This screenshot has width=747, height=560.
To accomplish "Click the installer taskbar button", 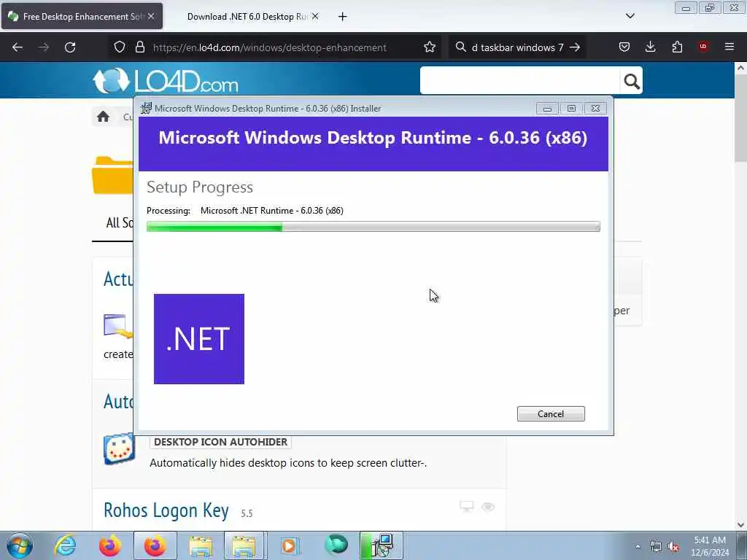I will 381,545.
